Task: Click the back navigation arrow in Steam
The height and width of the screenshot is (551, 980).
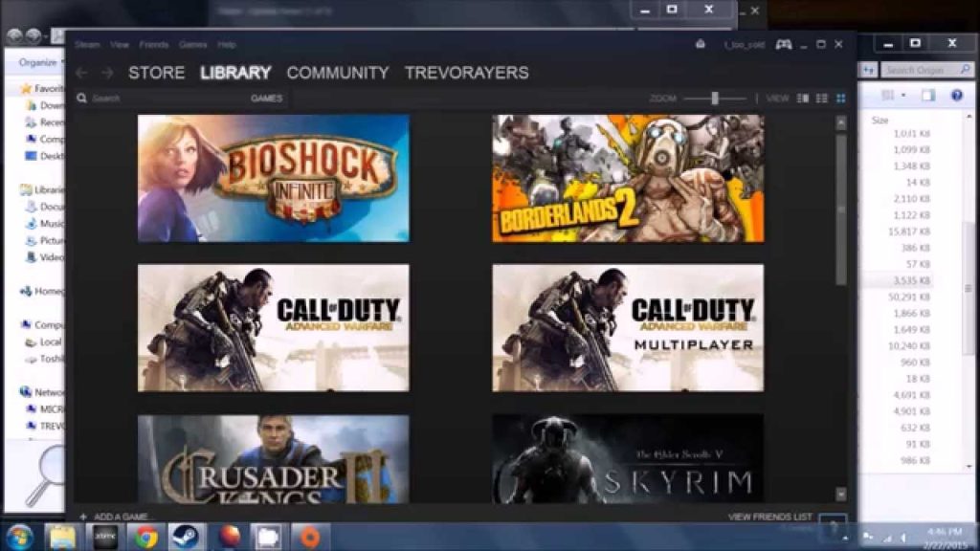Action: (x=81, y=73)
